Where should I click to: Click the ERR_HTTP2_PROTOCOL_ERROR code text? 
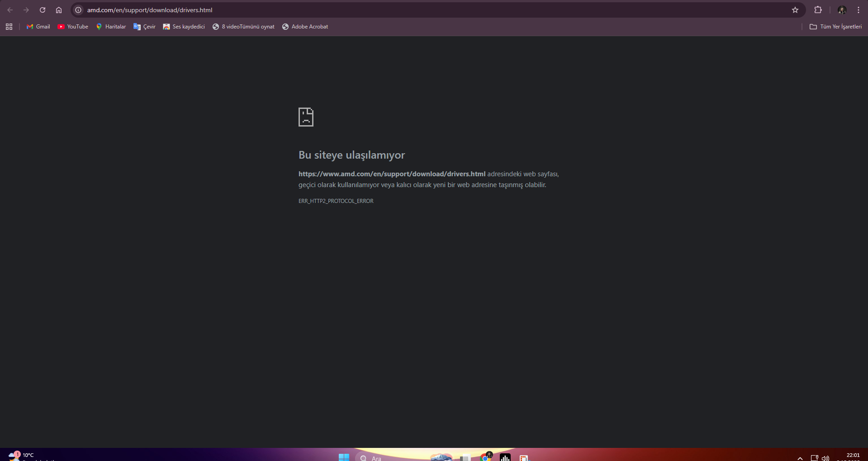[336, 201]
